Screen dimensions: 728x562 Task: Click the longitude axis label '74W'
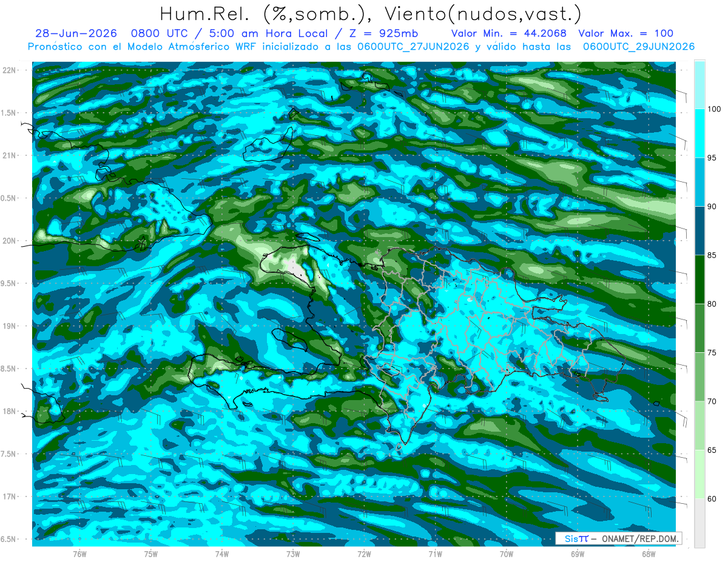coord(221,554)
